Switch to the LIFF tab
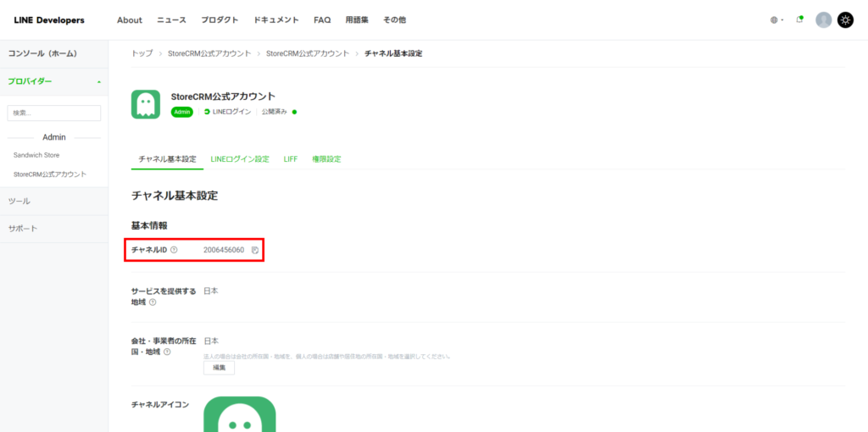 click(x=291, y=159)
